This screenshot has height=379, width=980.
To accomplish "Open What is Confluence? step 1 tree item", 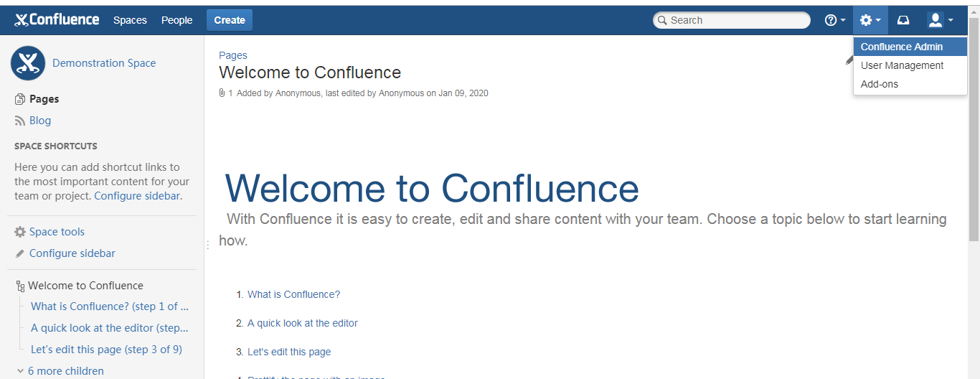I will click(110, 307).
